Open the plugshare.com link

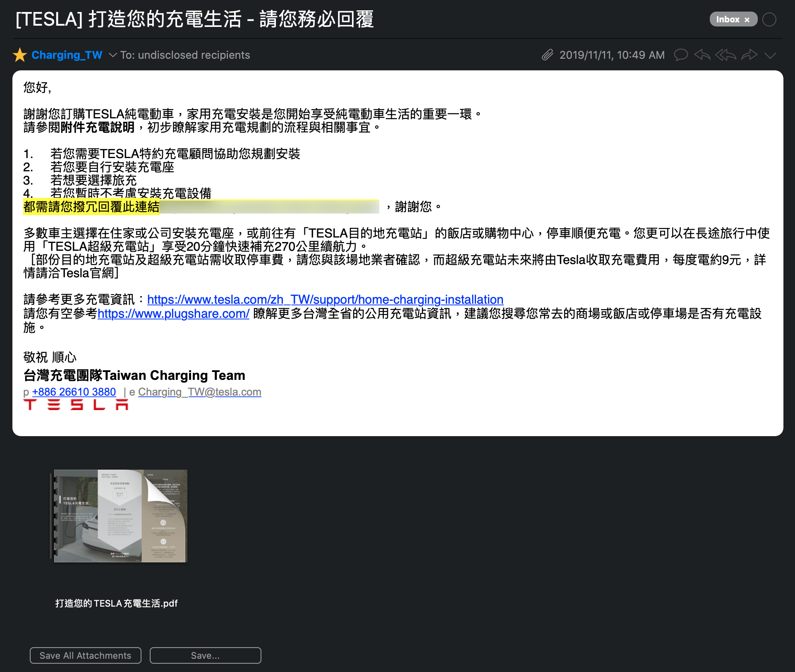pos(173,314)
